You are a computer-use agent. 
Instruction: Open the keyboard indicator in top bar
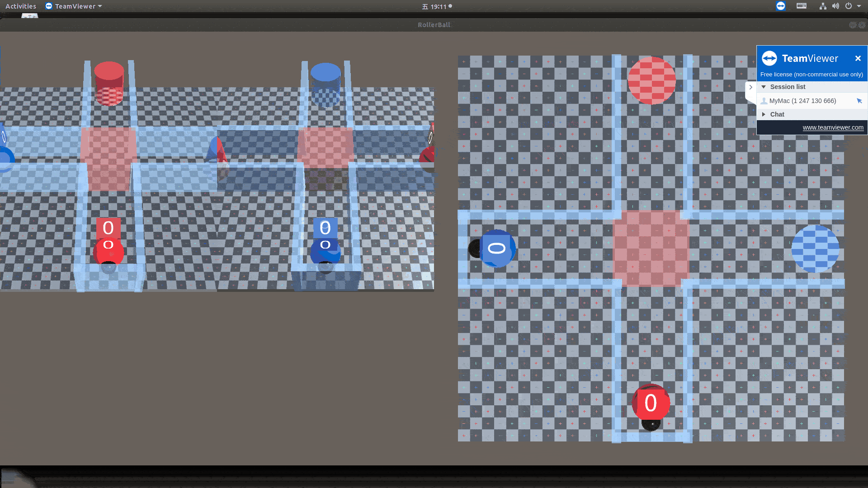coord(801,6)
